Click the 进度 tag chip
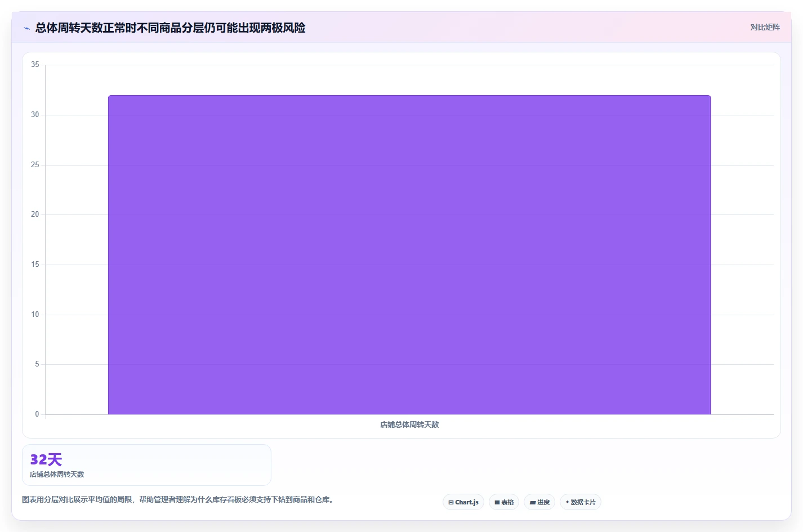The image size is (803, 532). [539, 502]
